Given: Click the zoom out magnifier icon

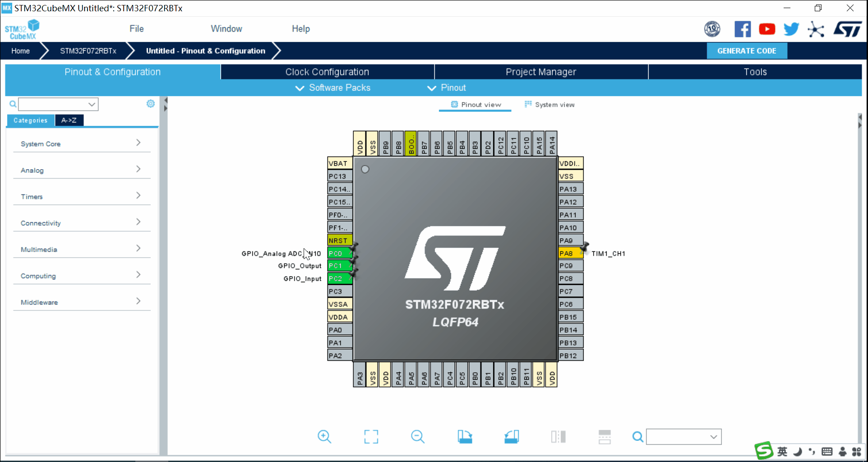Looking at the screenshot, I should (x=418, y=436).
